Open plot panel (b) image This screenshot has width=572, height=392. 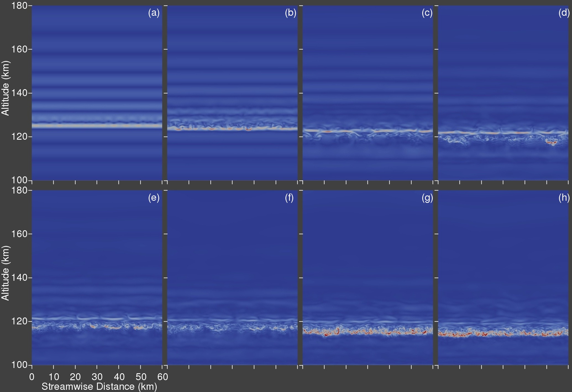point(232,93)
